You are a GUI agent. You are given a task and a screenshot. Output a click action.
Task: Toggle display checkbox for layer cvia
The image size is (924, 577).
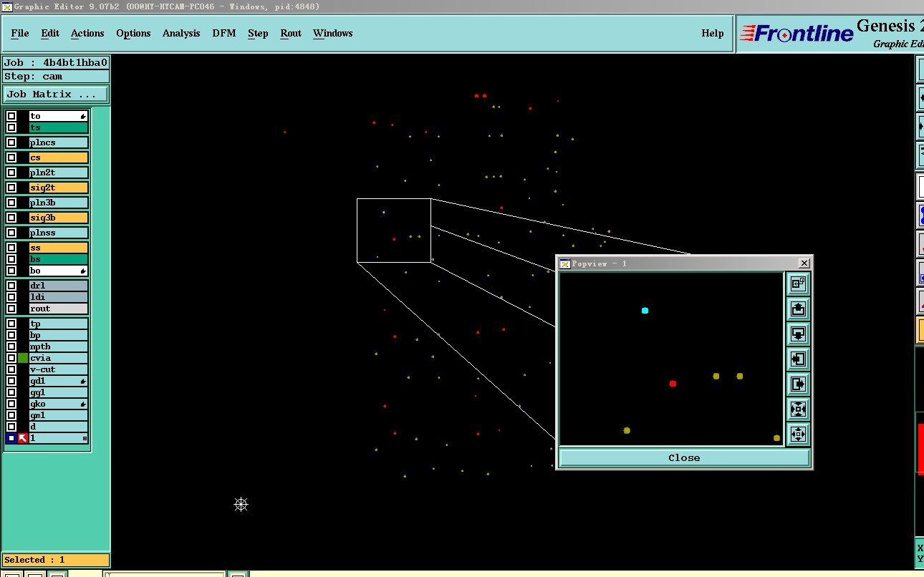click(x=11, y=358)
